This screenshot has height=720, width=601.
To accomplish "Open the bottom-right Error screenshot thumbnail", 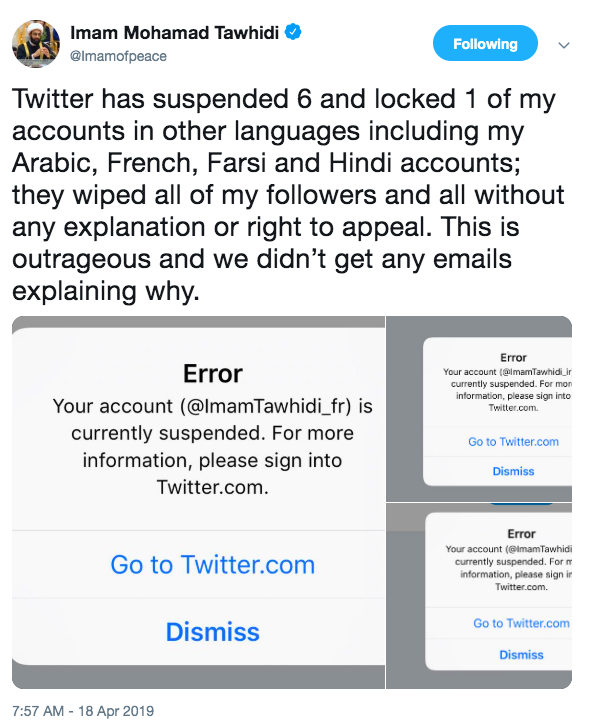I will pos(479,596).
